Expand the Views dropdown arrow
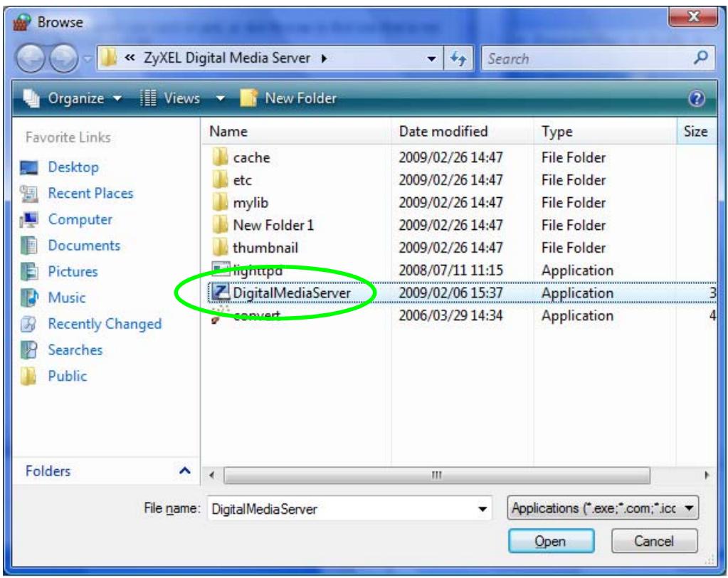 [221, 98]
